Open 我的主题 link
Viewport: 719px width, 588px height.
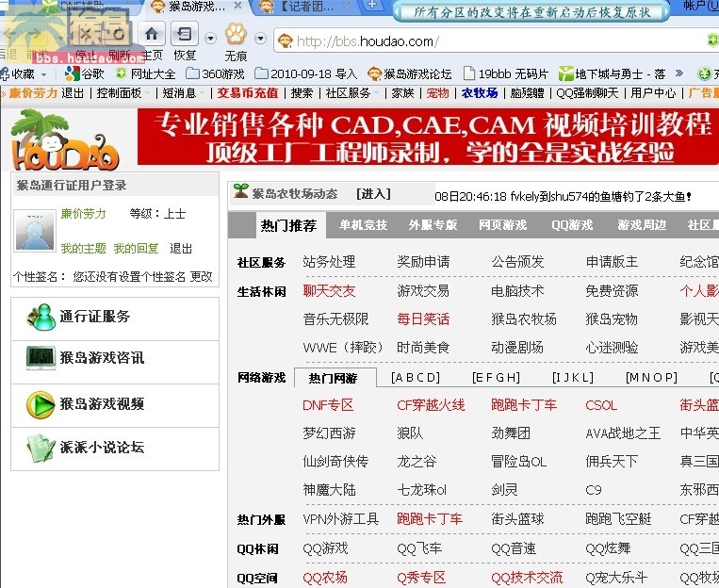point(84,249)
